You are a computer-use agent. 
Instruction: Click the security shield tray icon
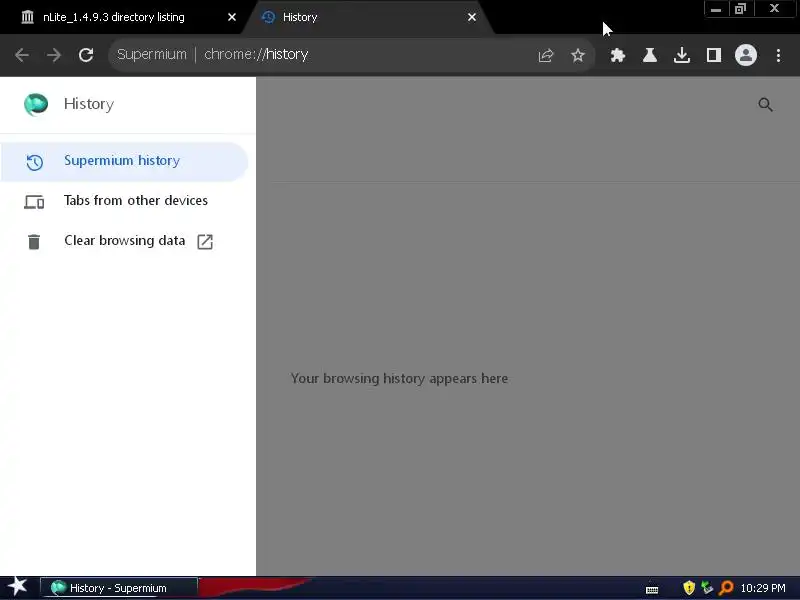pyautogui.click(x=689, y=588)
